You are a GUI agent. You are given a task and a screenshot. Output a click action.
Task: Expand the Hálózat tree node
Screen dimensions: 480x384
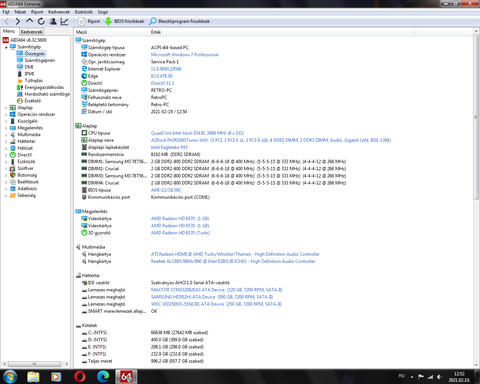[x=6, y=148]
